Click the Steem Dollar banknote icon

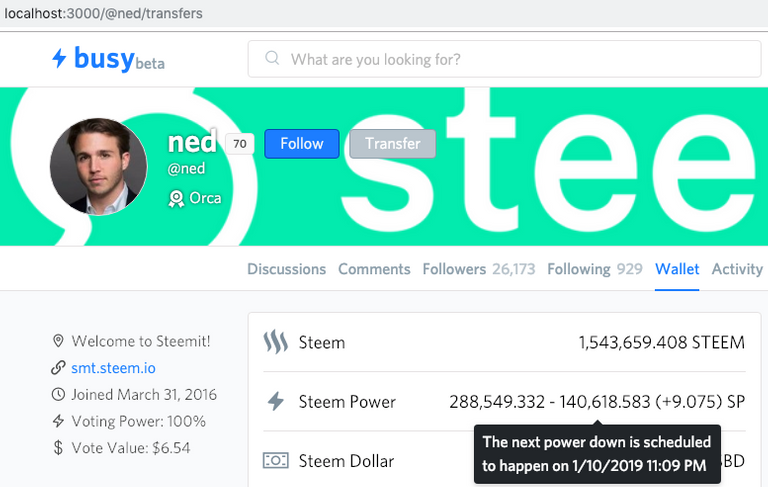click(x=276, y=461)
